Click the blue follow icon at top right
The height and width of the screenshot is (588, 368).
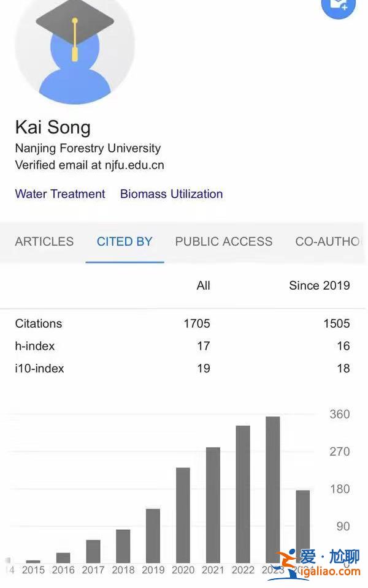pos(339,6)
